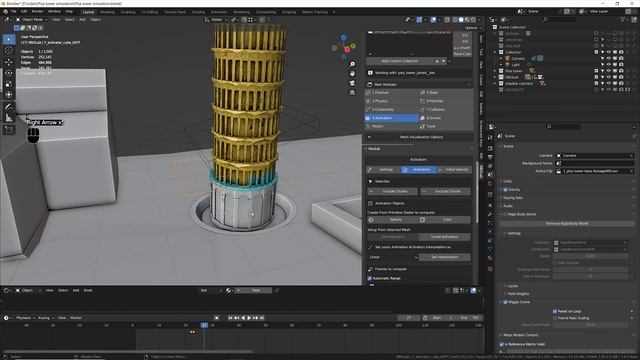Select the 4 Activators module
Screen dimensions: 640x360
coord(391,118)
